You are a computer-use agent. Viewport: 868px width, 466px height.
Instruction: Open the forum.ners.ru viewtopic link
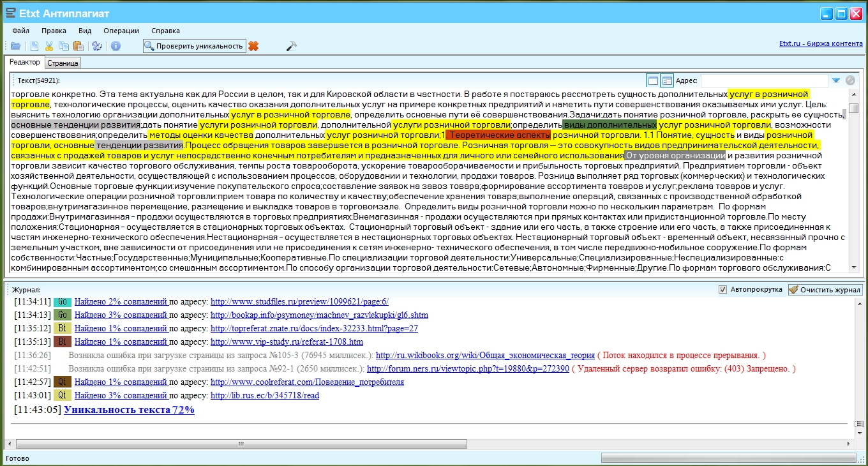pos(468,369)
